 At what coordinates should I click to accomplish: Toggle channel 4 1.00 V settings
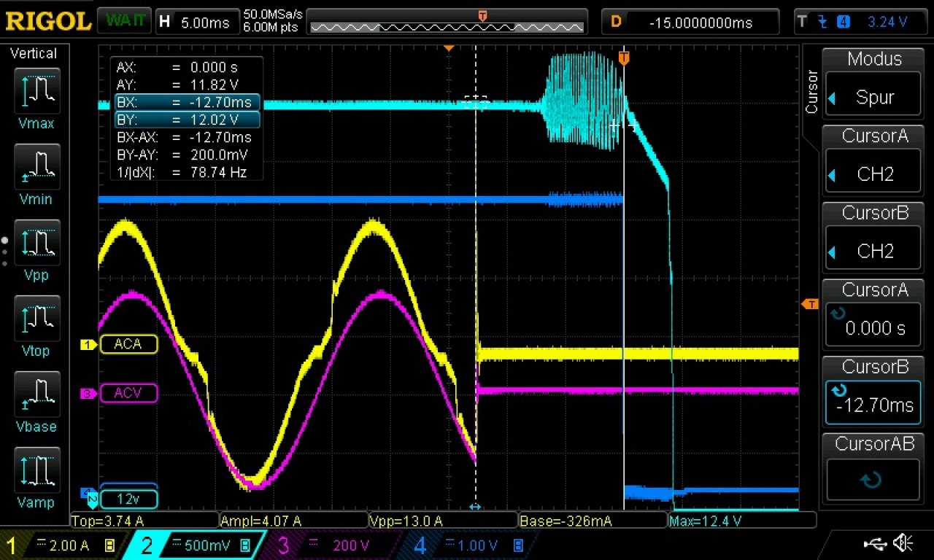(x=471, y=545)
